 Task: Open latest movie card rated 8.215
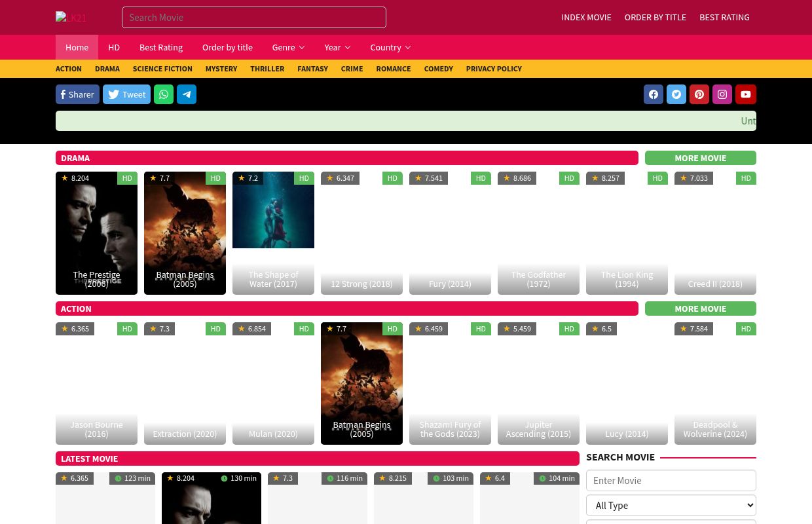point(424,498)
